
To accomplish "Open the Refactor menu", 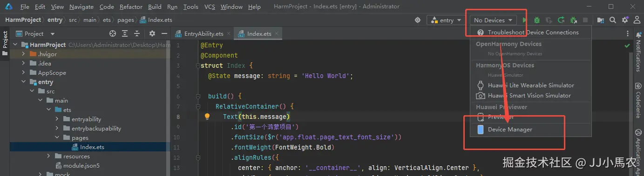I will point(131,7).
